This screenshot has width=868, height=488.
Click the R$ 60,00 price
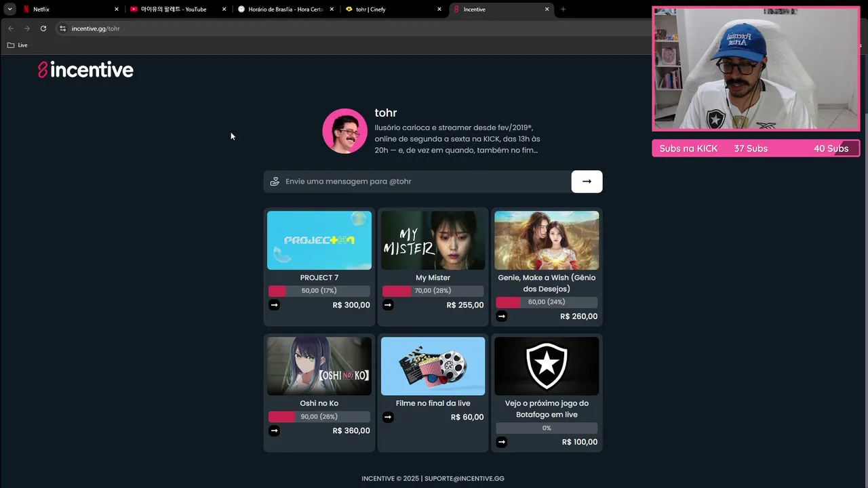pyautogui.click(x=467, y=418)
